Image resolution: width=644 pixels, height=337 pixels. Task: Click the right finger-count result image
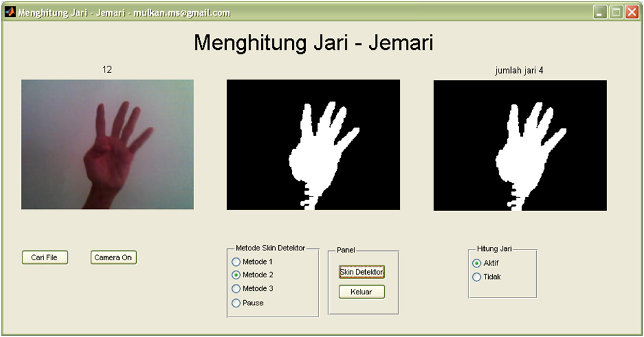pos(520,145)
